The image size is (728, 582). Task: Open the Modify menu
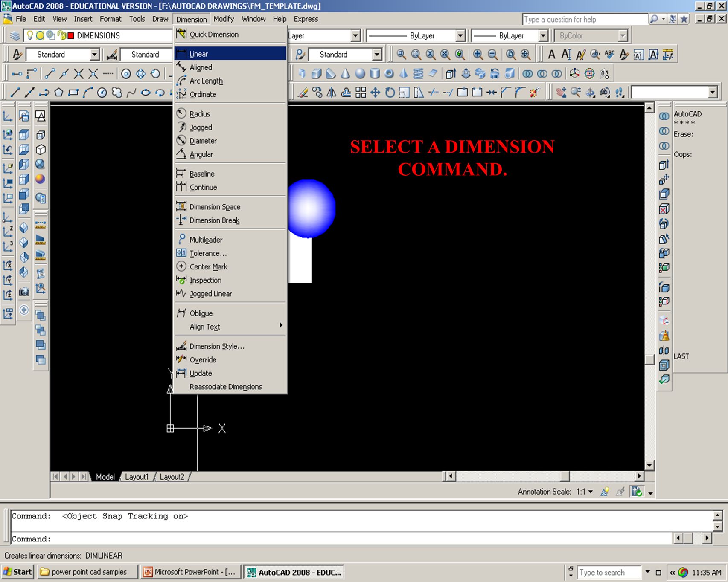click(x=224, y=19)
